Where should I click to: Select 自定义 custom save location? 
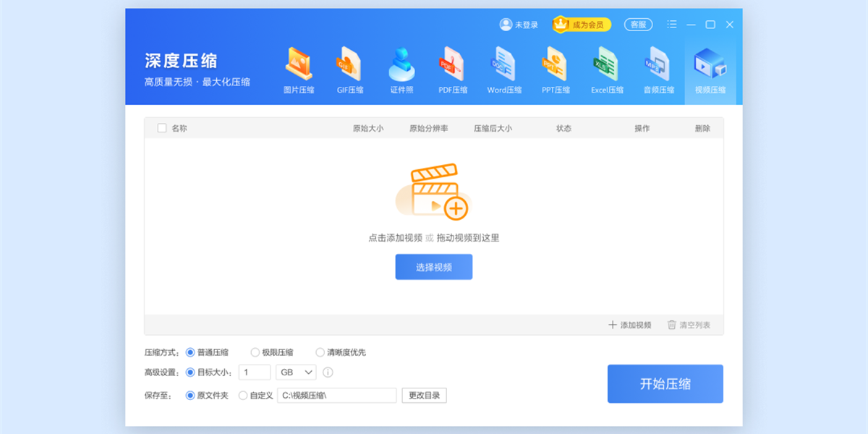(x=243, y=396)
